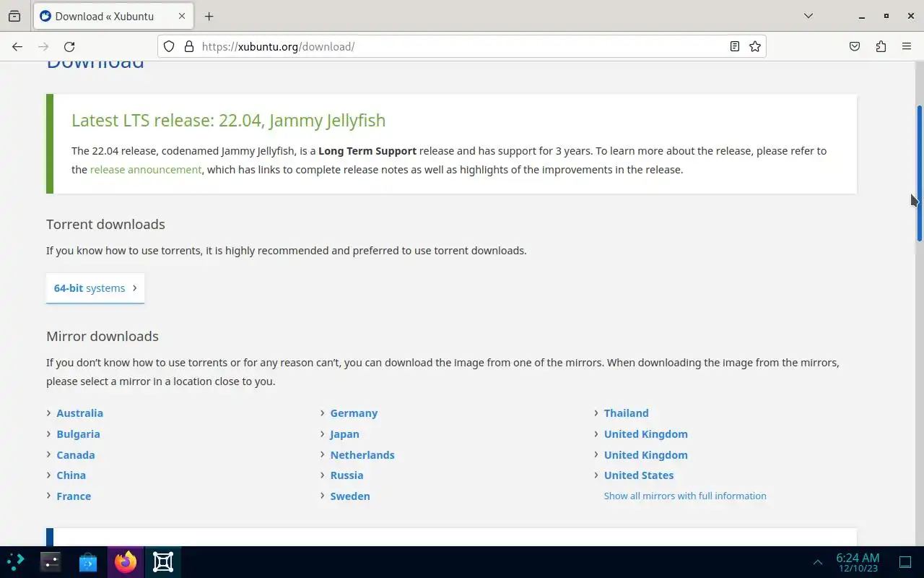Select the United States mirror
The image size is (924, 578).
[639, 475]
